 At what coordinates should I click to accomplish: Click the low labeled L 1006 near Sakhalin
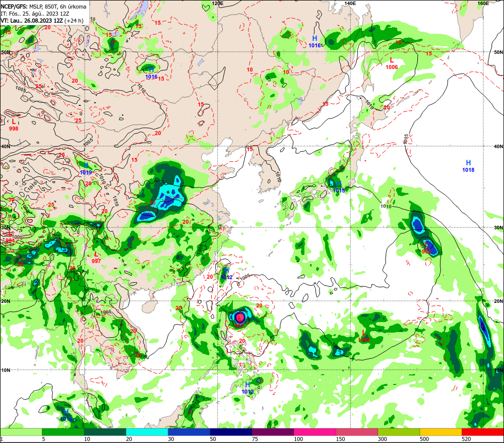(392, 64)
